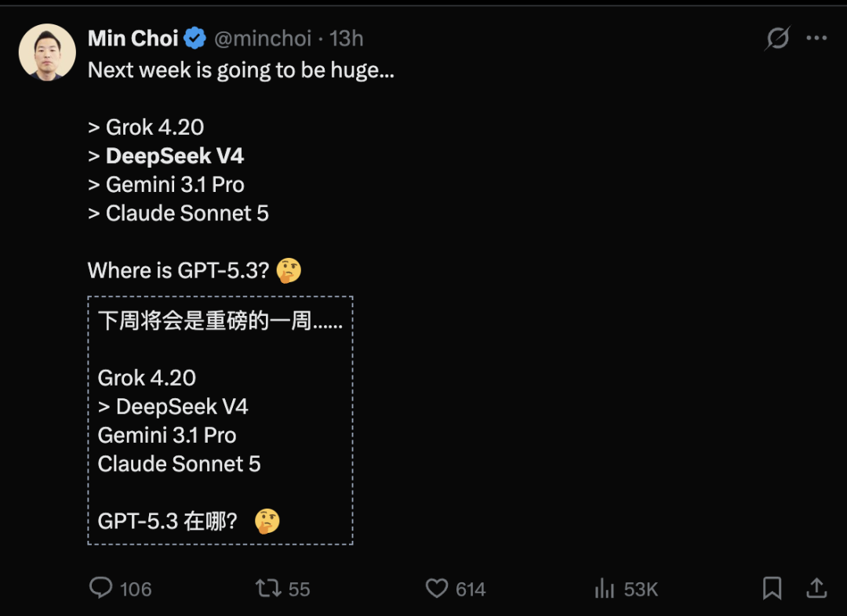
Task: Open the three-dot more options menu
Action: click(816, 38)
